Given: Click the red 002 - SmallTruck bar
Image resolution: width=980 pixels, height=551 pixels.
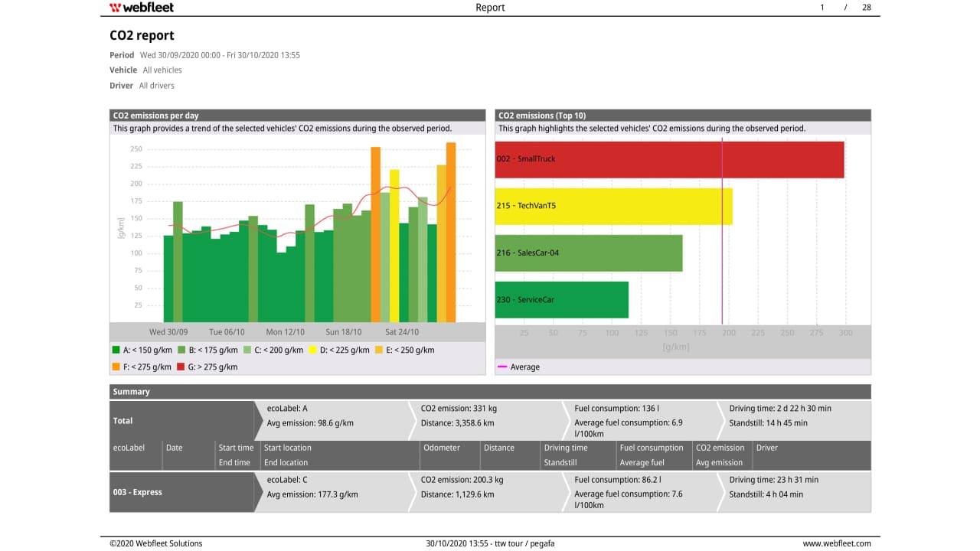Looking at the screenshot, I should [x=669, y=159].
